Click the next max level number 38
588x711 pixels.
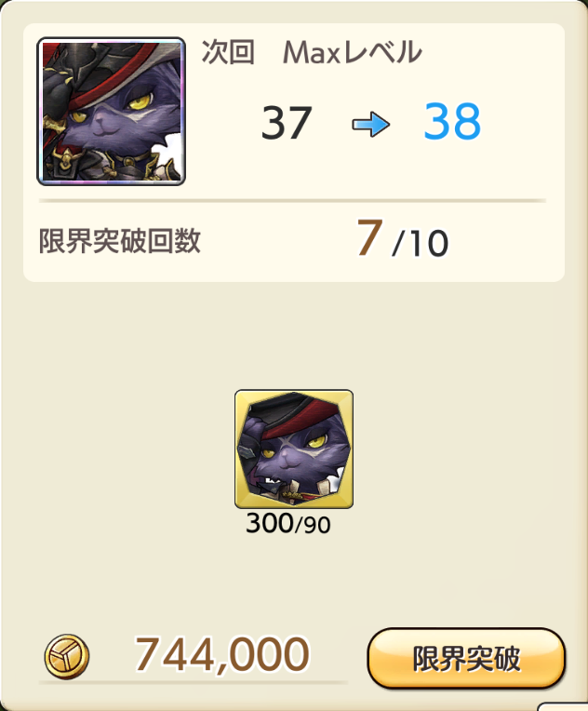pyautogui.click(x=452, y=122)
